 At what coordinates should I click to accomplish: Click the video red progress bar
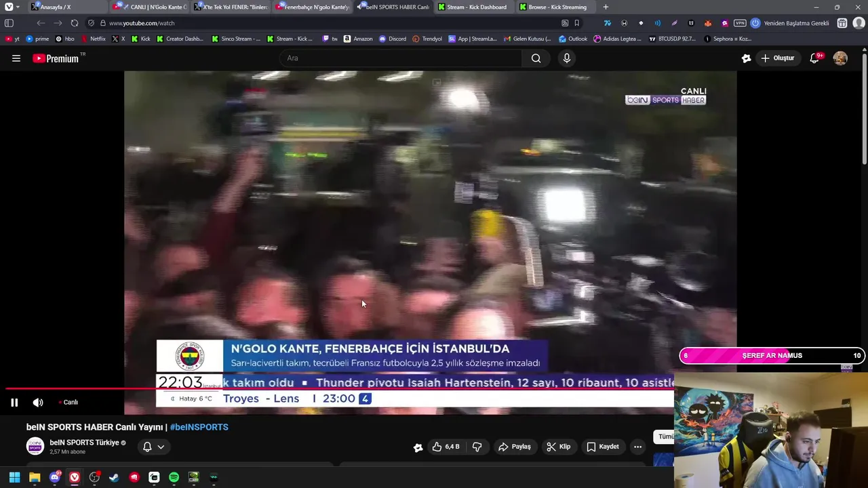[x=339, y=389]
